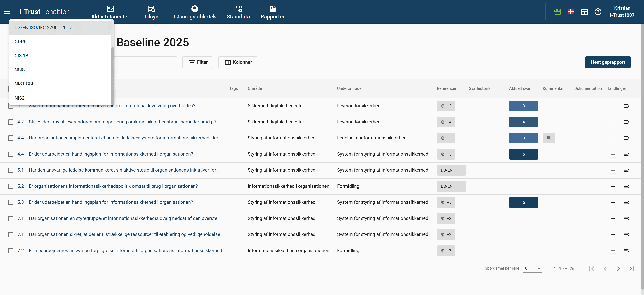644x295 pixels.
Task: Select NIST CSF option in list
Action: coord(24,84)
